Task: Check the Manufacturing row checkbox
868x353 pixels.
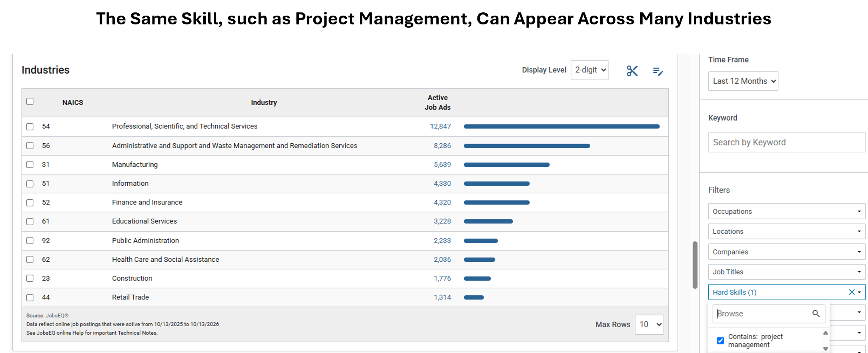Action: click(x=30, y=164)
